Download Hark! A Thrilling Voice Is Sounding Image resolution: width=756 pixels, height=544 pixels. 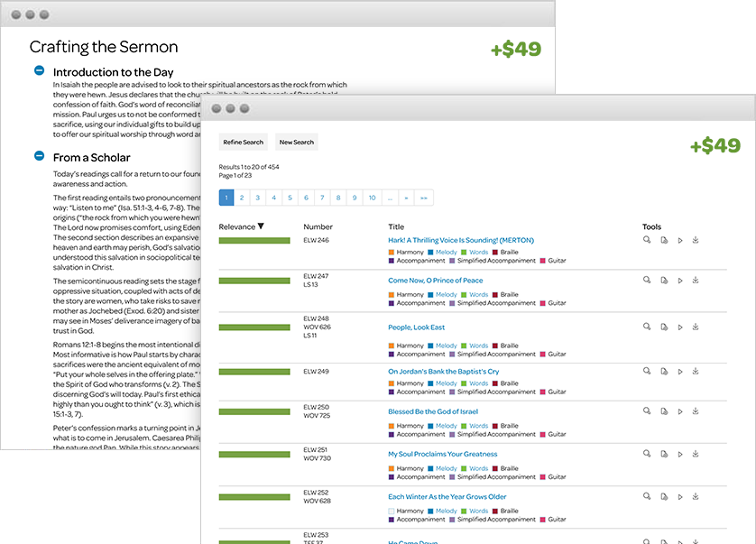click(x=696, y=240)
